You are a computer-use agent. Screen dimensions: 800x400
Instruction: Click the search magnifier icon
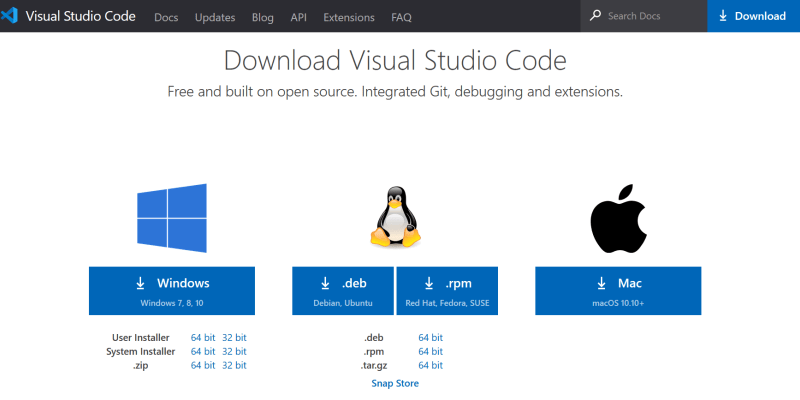(596, 16)
